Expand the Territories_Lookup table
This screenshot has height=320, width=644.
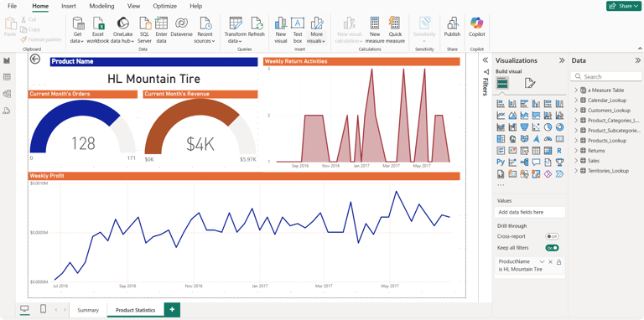pyautogui.click(x=576, y=171)
